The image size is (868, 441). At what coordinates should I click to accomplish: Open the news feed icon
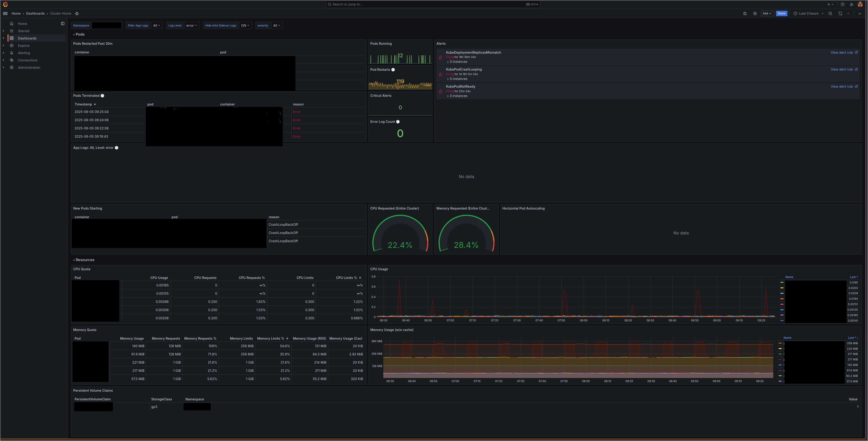(x=852, y=4)
